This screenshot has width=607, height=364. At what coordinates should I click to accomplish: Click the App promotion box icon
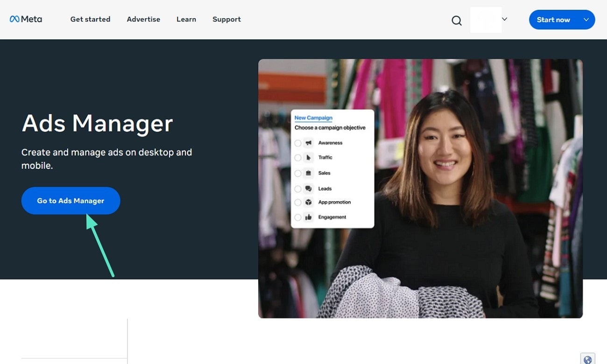point(308,202)
